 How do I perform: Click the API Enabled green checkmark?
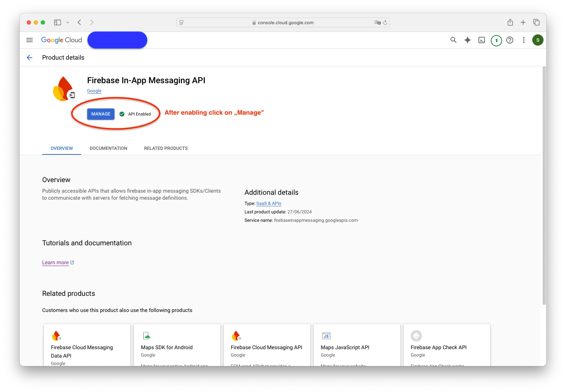122,114
